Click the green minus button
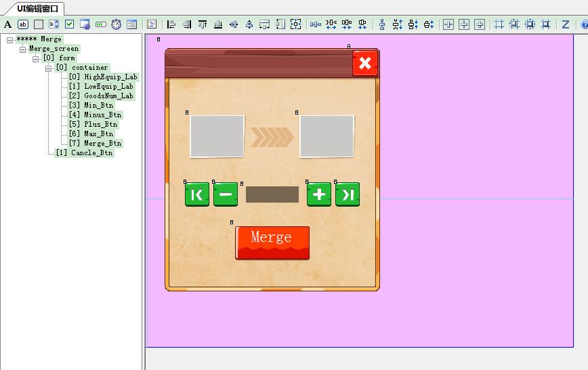 [x=226, y=194]
